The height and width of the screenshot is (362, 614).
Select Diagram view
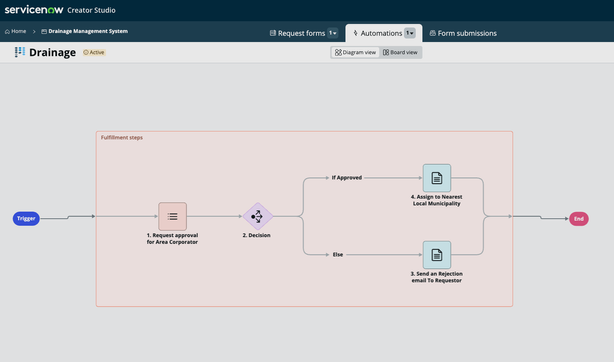pos(355,52)
